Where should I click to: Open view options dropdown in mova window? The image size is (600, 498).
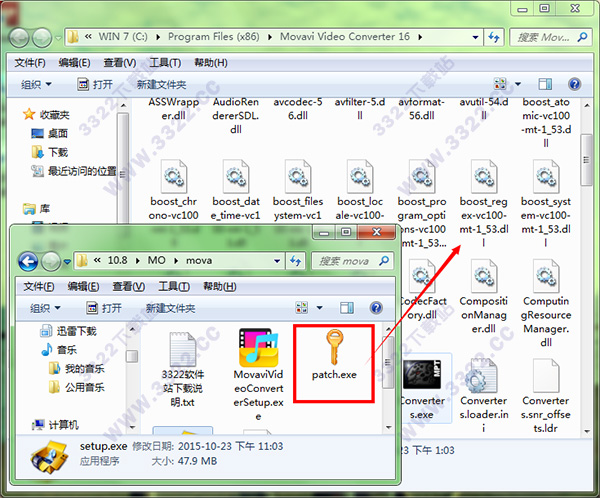320,308
